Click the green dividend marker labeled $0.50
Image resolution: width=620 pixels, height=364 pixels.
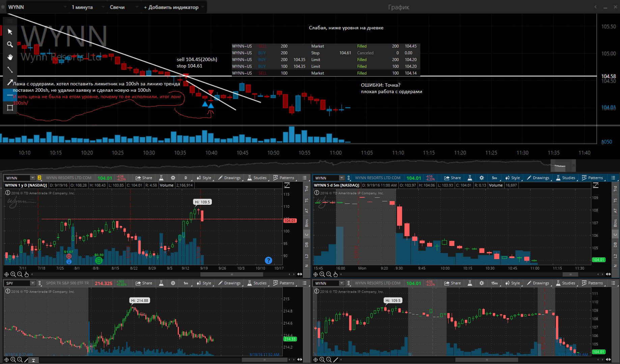coord(98,260)
